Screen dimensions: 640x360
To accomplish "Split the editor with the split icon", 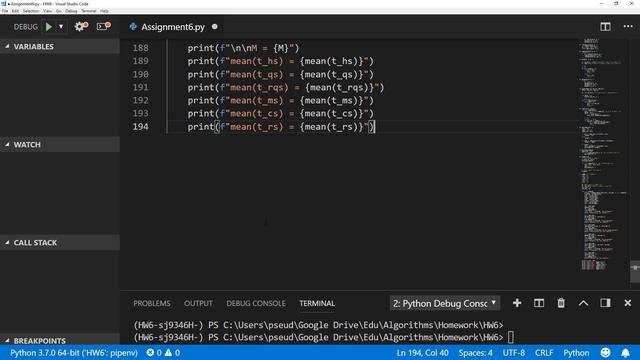I will point(605,27).
